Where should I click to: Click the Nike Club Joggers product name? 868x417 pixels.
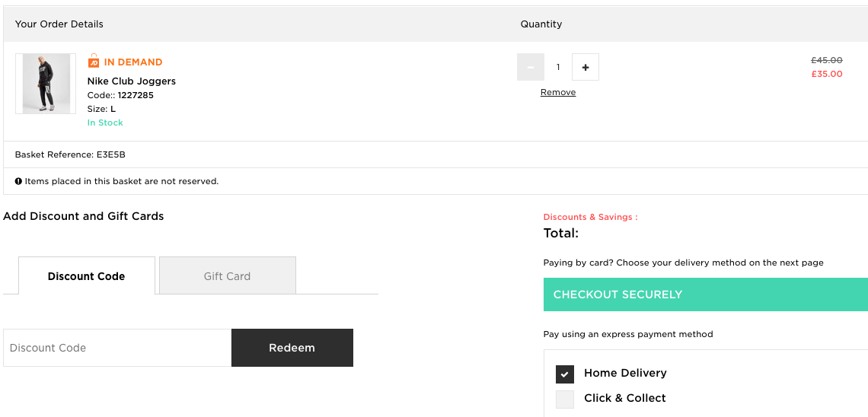[x=132, y=81]
